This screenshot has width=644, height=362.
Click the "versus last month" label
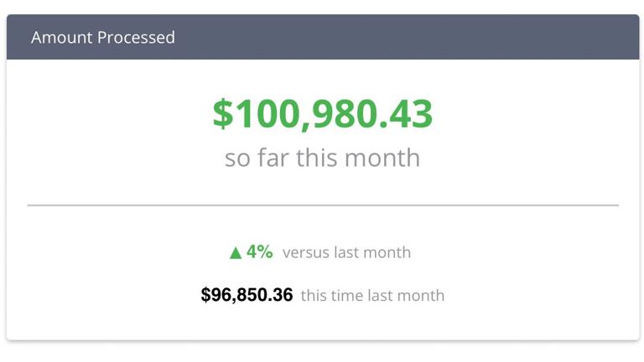(x=346, y=252)
